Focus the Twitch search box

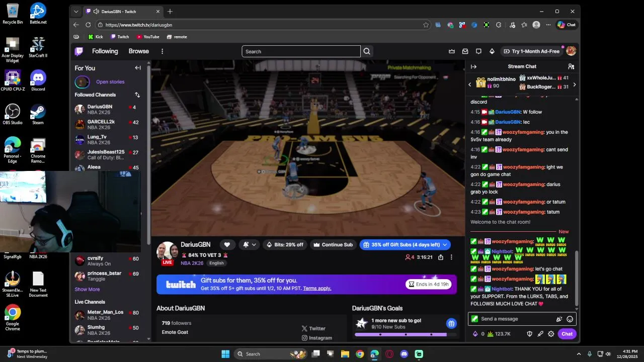click(301, 51)
